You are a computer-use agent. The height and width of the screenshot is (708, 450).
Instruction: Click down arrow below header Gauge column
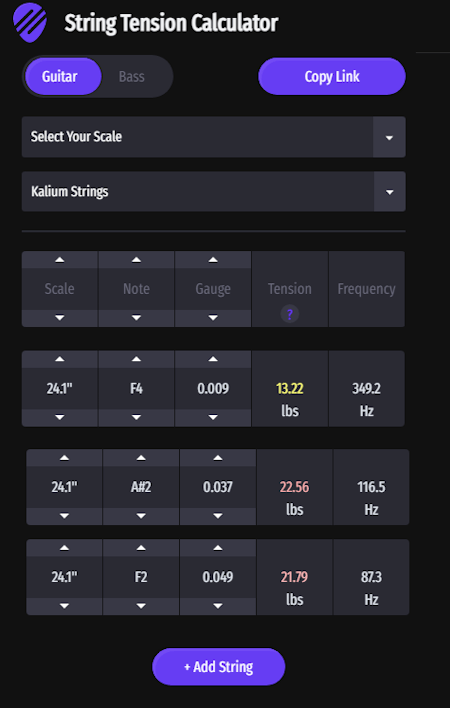[213, 318]
